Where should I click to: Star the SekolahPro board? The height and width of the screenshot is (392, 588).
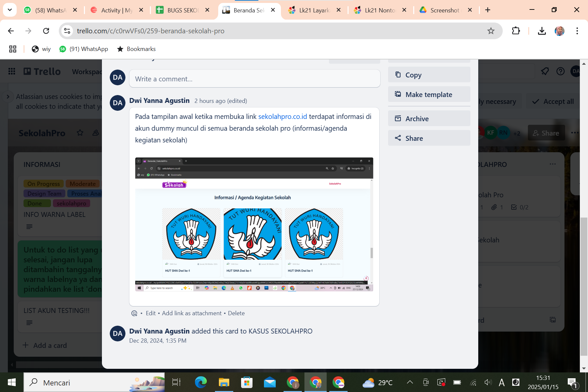click(80, 133)
